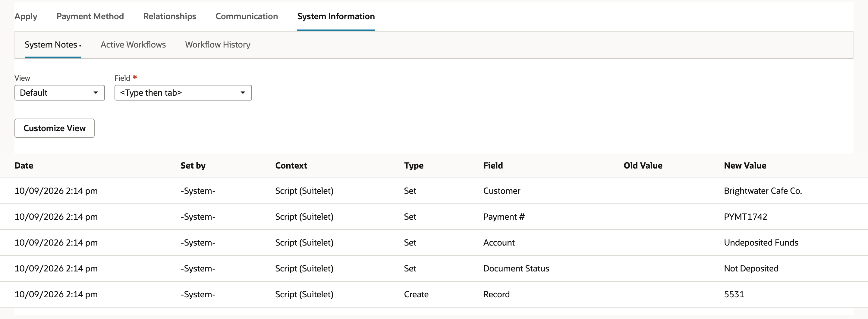The image size is (868, 319).
Task: Open the Field Type then tab dropdown
Action: 183,92
